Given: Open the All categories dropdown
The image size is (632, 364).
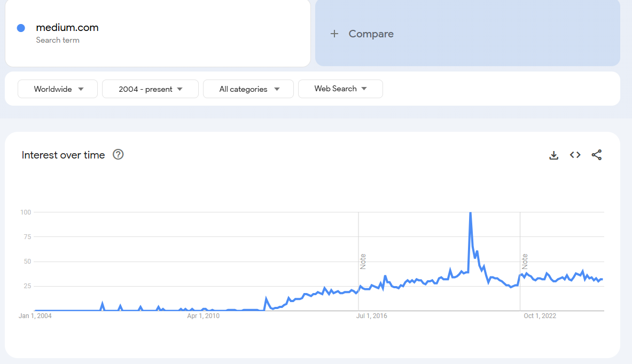Looking at the screenshot, I should tap(248, 89).
